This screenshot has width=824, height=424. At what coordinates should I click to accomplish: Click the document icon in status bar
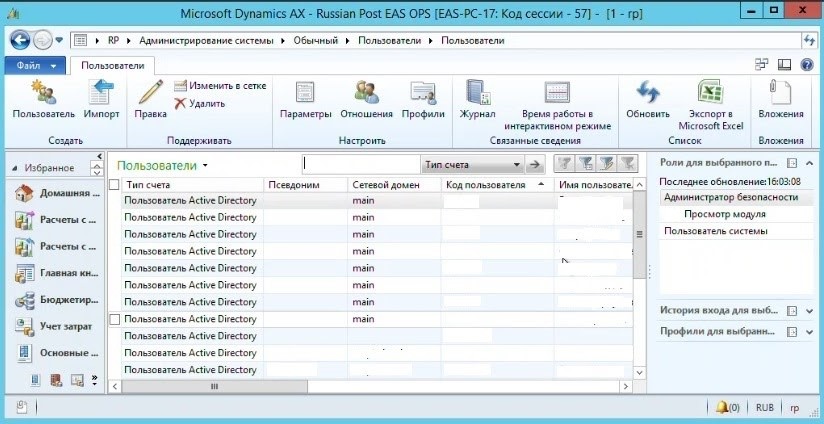click(22, 407)
